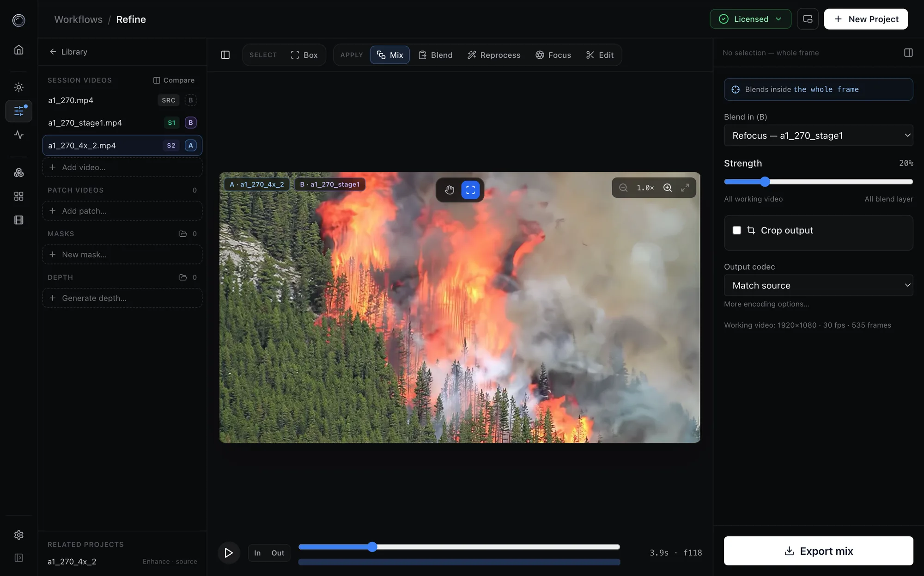This screenshot has height=576, width=924.
Task: Open settings gear in sidebar
Action: 19,535
